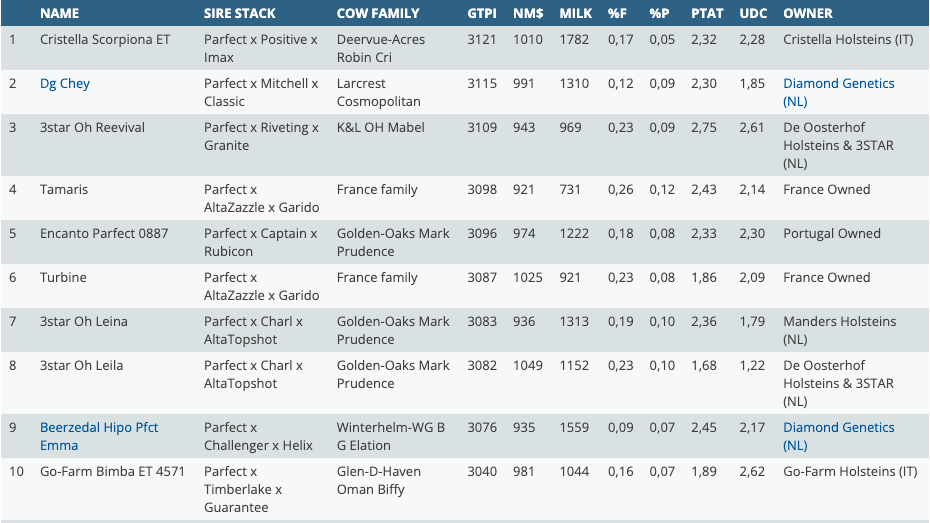Click the GTPI column header
The image size is (930, 523).
point(482,14)
